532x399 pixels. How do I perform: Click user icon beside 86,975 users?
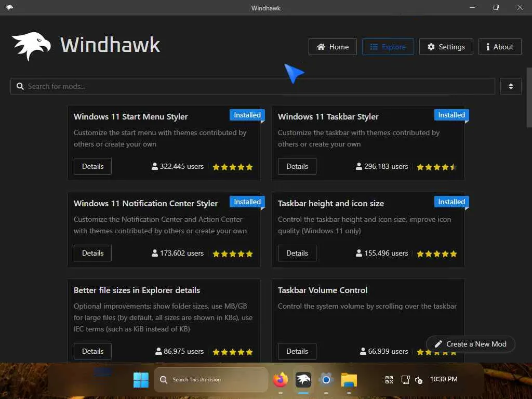[158, 351]
